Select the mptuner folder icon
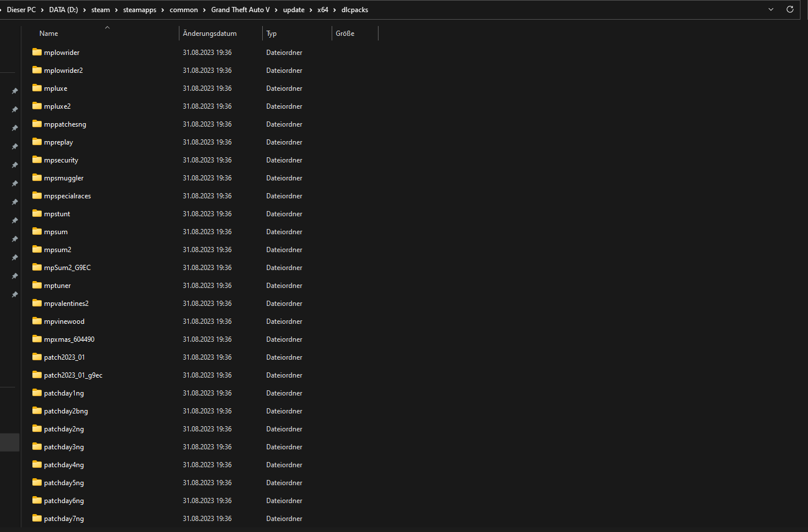 (37, 285)
